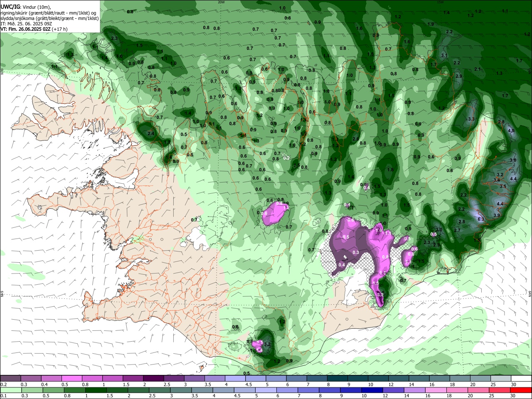The image size is (532, 399).
Task: Click the 3.9 precipitation value in the southeast
Action: pos(496,215)
